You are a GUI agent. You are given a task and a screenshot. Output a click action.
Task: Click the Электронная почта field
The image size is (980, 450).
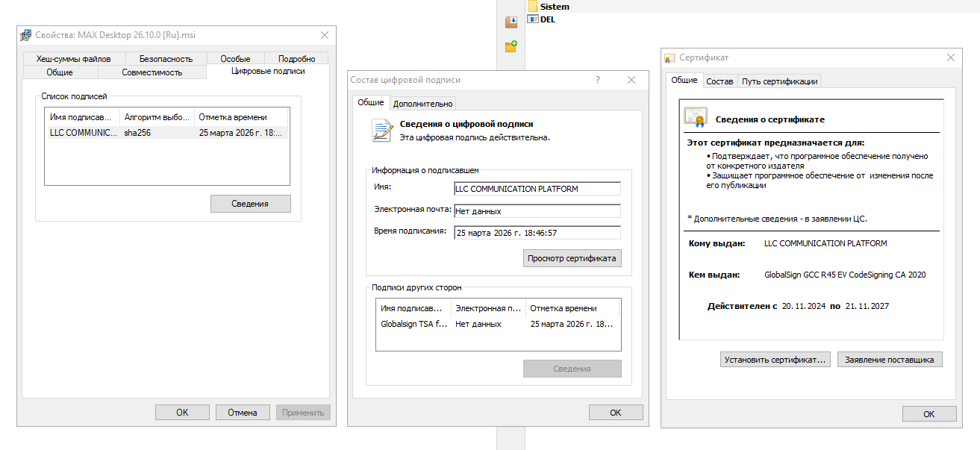coord(537,211)
